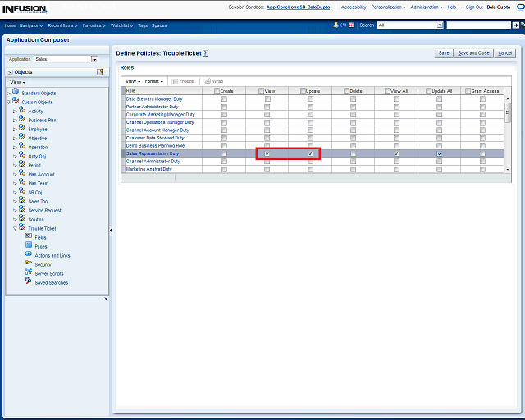Click the Wrap toolbar icon
This screenshot has height=420, width=525.
coord(208,81)
